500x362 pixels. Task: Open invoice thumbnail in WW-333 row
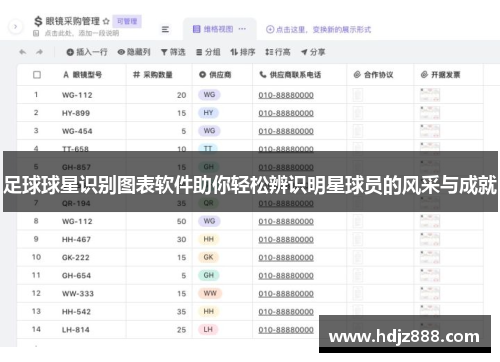coord(430,294)
